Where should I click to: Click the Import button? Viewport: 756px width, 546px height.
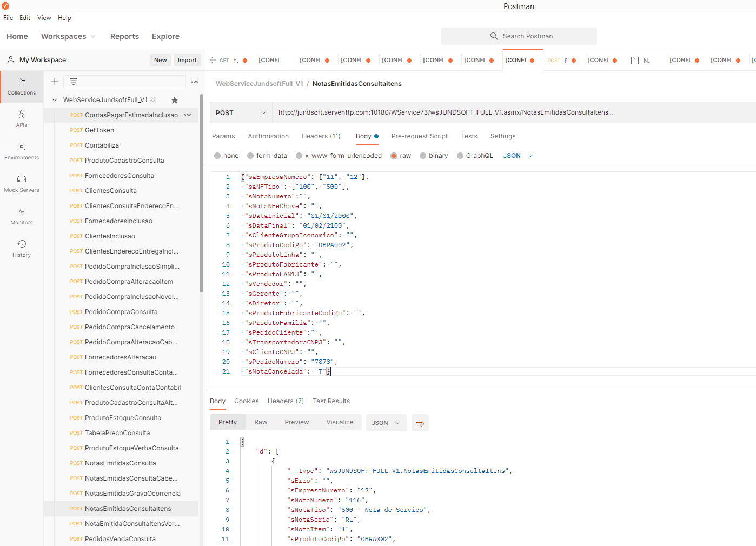[x=187, y=60]
